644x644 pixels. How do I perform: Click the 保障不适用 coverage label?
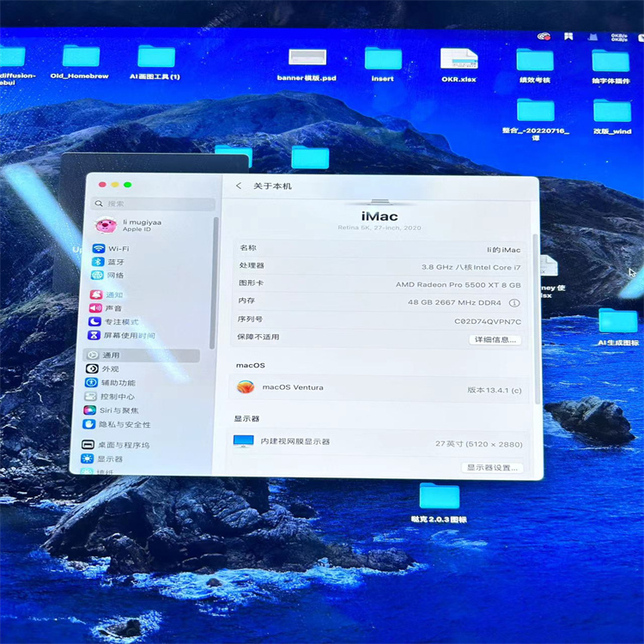point(258,337)
